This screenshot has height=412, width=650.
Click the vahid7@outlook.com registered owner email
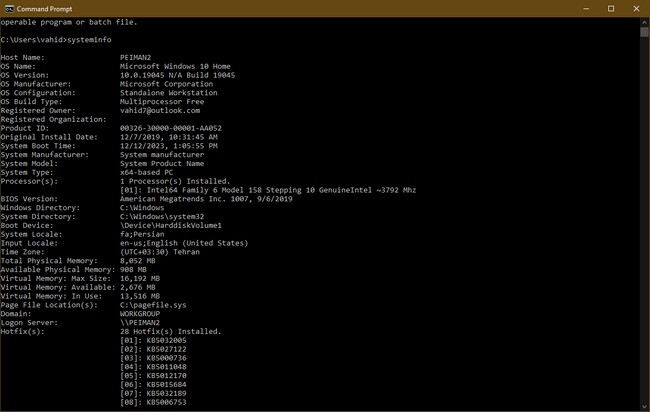tap(160, 110)
